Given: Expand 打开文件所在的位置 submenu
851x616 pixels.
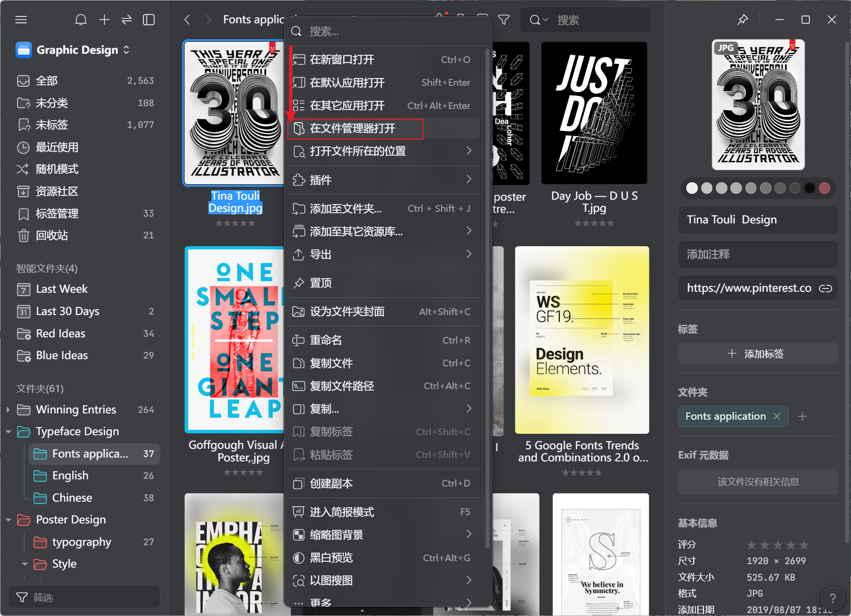Looking at the screenshot, I should pyautogui.click(x=383, y=151).
